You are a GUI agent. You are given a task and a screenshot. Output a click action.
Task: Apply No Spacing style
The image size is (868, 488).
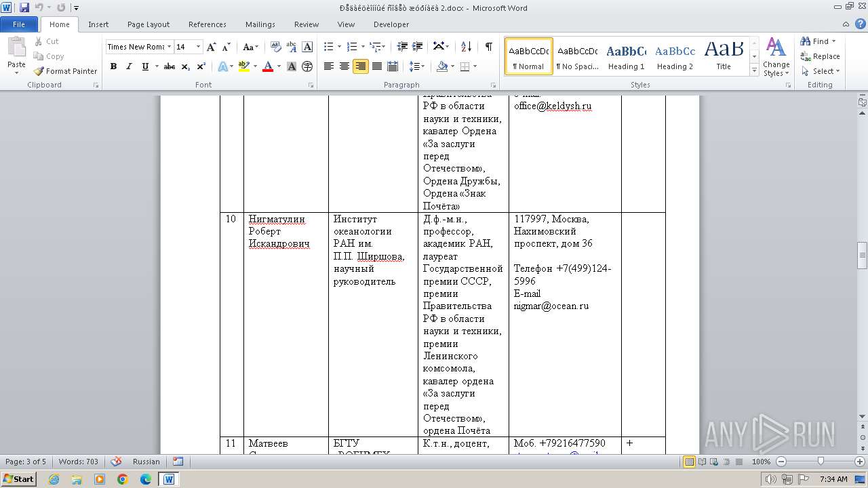click(x=577, y=56)
